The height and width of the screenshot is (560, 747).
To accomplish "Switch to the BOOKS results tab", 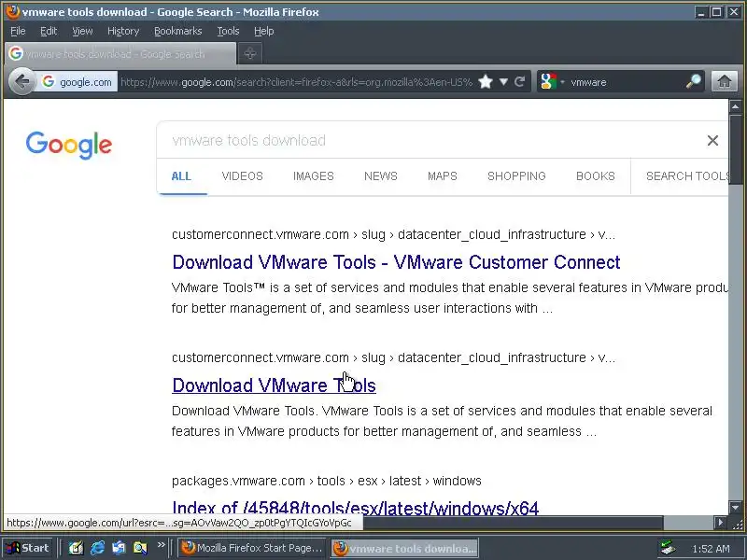I will click(x=596, y=176).
